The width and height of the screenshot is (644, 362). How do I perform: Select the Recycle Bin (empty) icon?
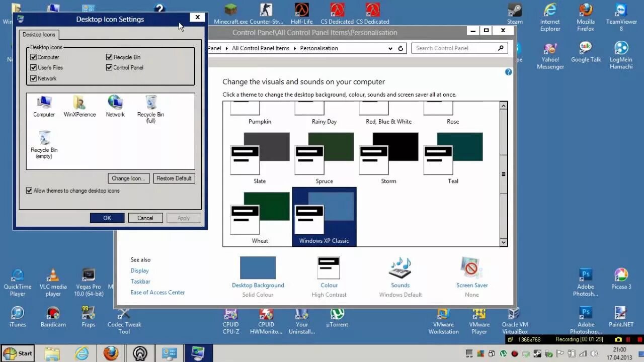44,145
